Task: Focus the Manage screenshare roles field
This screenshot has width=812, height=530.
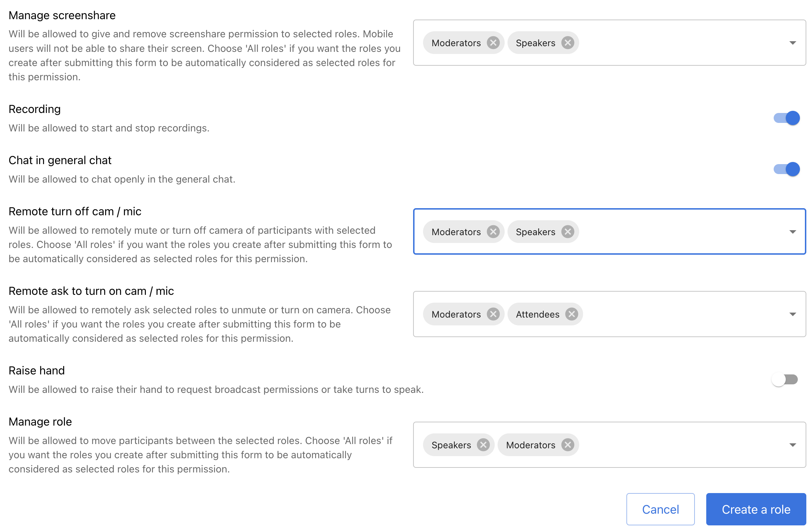Action: pos(674,43)
